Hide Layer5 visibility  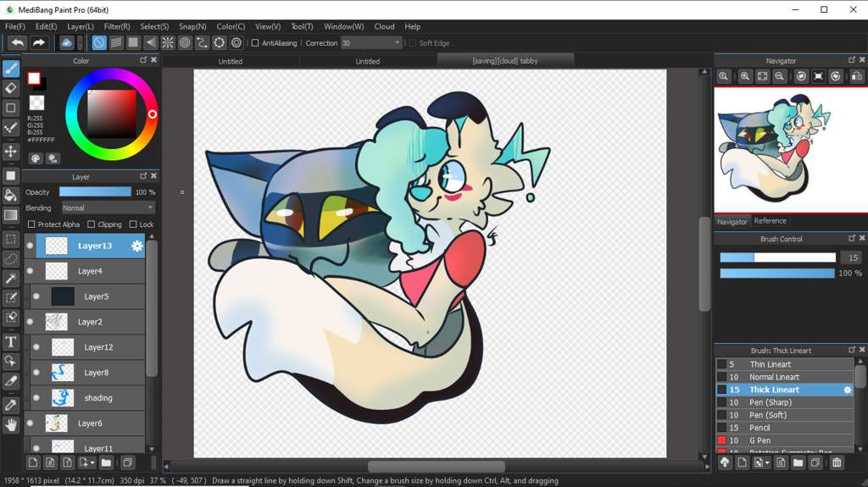coord(36,296)
